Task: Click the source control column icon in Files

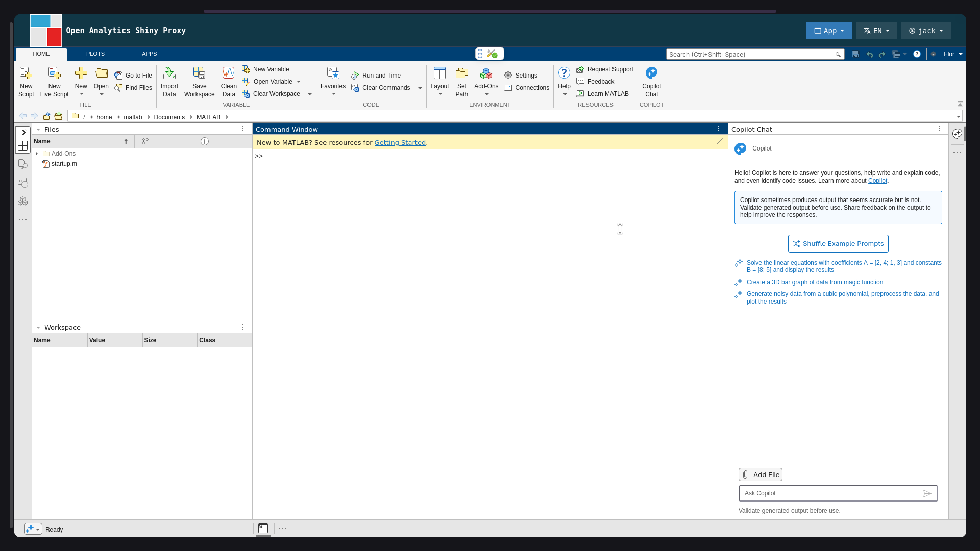Action: pos(145,141)
